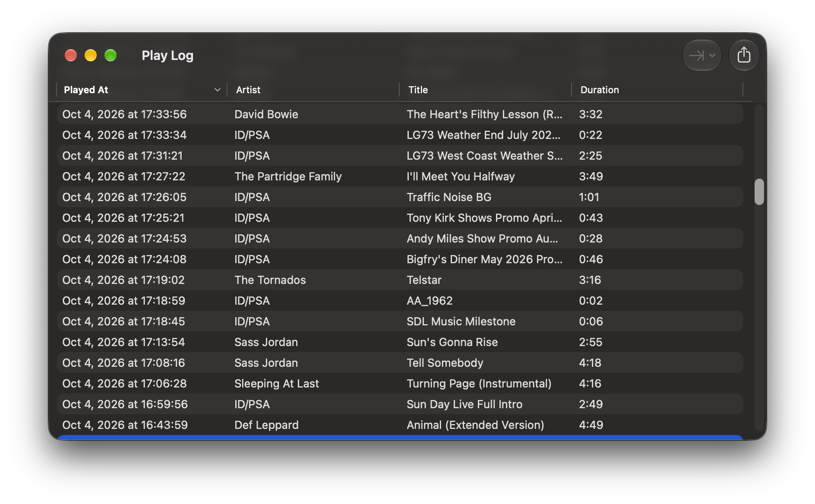This screenshot has height=504, width=815.
Task: Select "Turning Page (Instrumental)" title
Action: (479, 384)
